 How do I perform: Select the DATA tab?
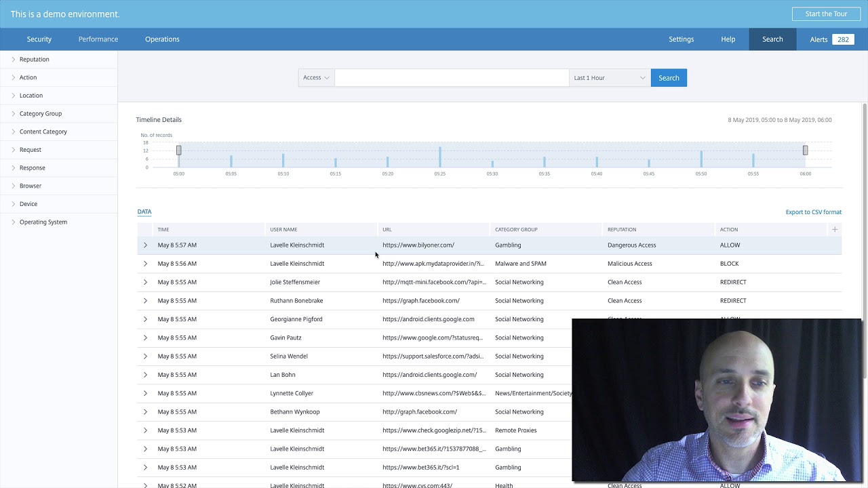point(144,211)
